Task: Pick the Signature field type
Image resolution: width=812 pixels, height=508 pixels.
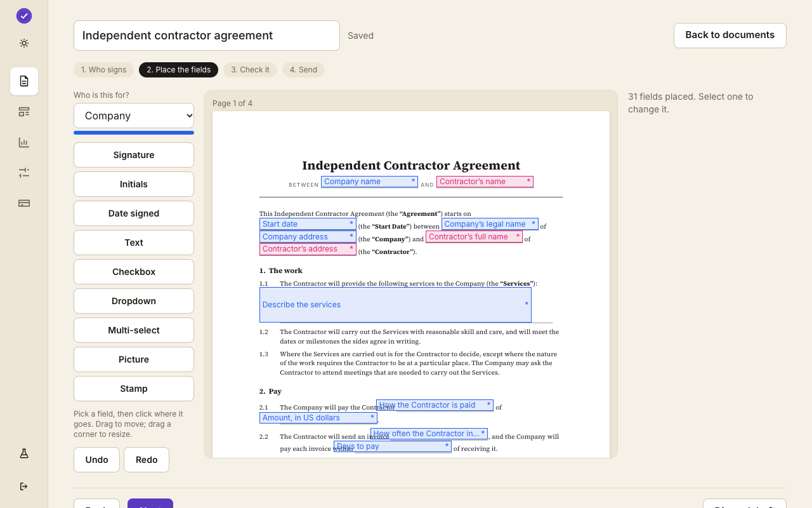Action: pyautogui.click(x=134, y=155)
